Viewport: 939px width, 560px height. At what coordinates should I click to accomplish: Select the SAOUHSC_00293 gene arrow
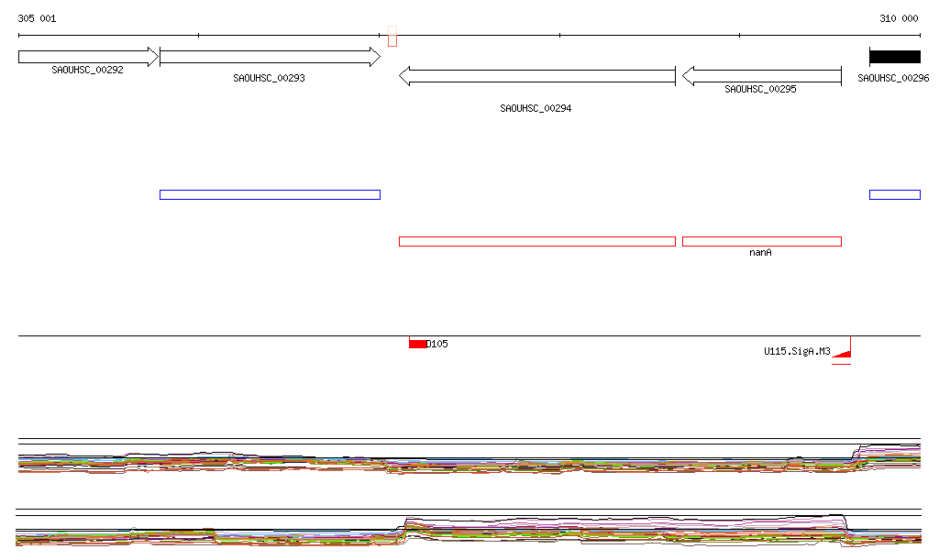coord(271,57)
